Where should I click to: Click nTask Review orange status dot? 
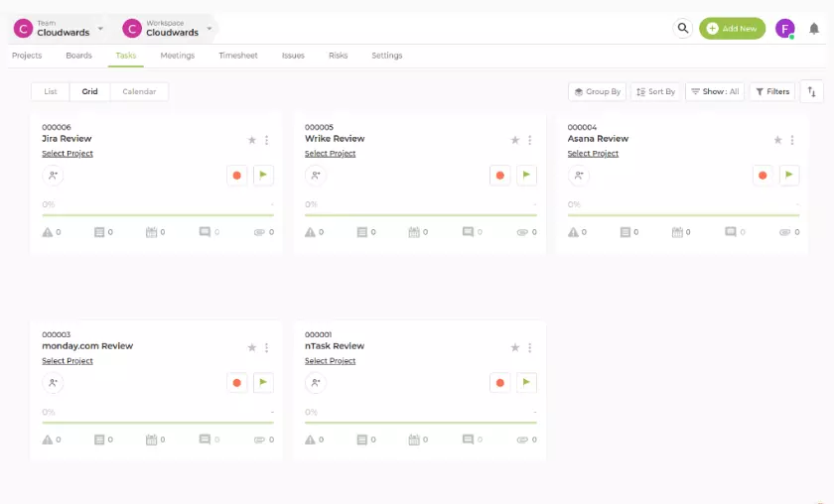500,382
